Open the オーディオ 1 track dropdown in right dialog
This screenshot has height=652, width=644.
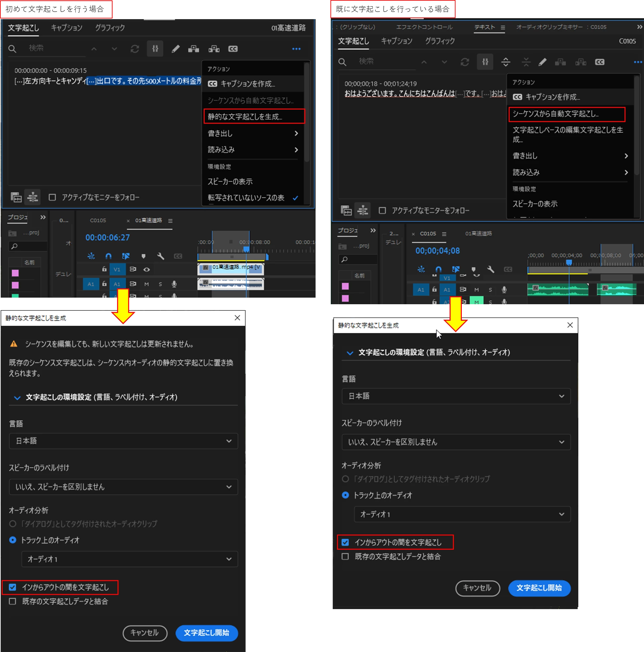462,514
